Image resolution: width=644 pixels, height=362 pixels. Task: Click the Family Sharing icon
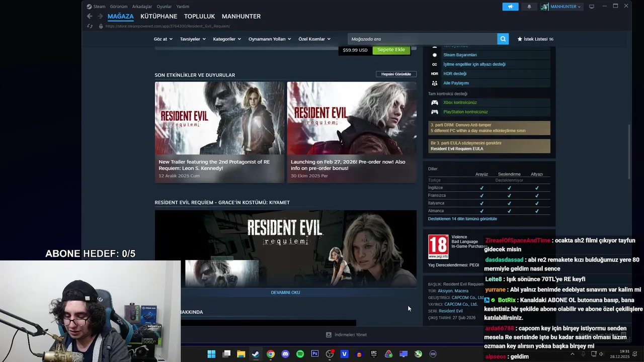(x=435, y=83)
